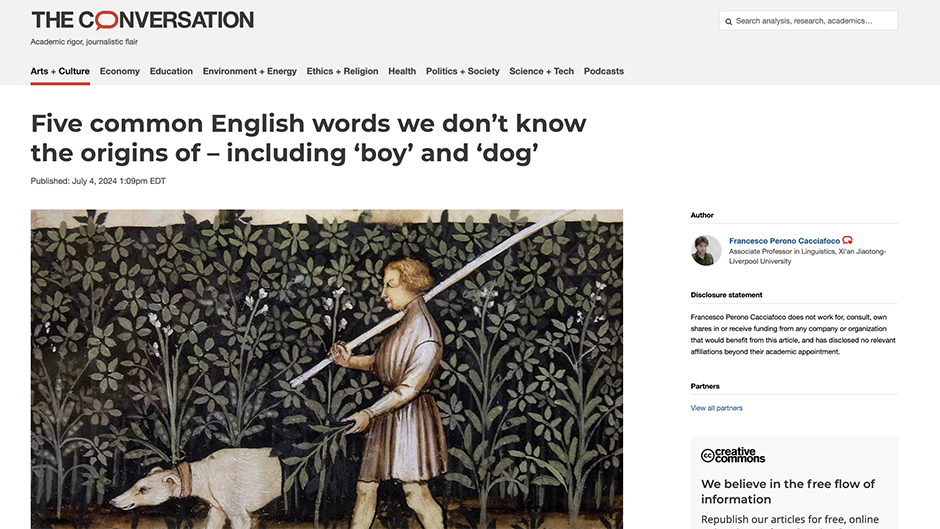The width and height of the screenshot is (940, 529).
Task: Click The Conversation logo
Action: coord(143,20)
